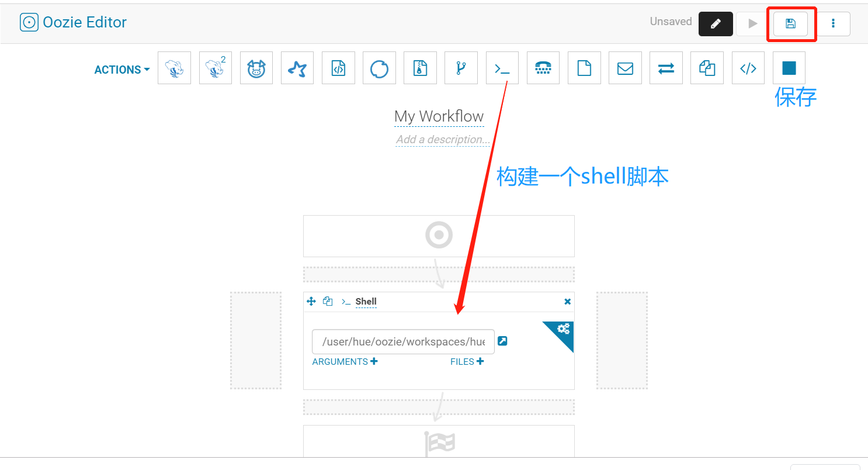Select the Fs blank-file action icon
868x470 pixels.
[584, 68]
